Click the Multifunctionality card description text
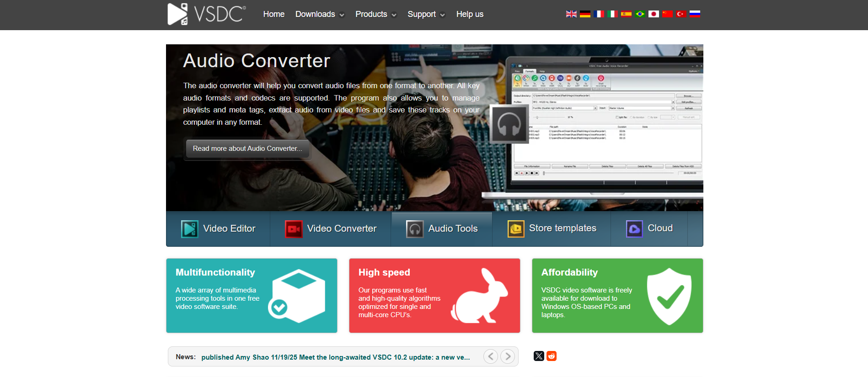This screenshot has height=377, width=868. click(218, 298)
